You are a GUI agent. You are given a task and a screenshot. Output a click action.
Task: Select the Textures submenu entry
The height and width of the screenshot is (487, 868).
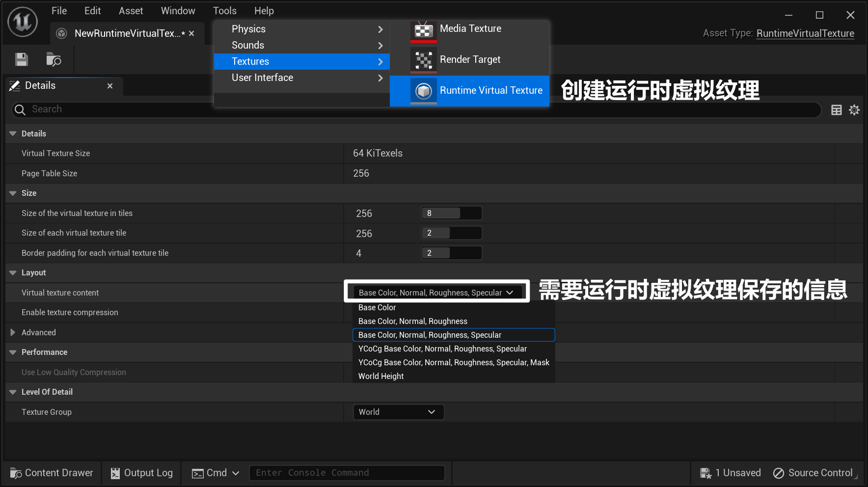pyautogui.click(x=302, y=61)
